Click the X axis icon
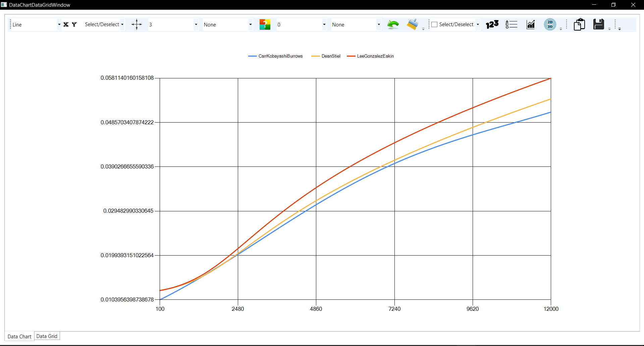 pyautogui.click(x=66, y=24)
